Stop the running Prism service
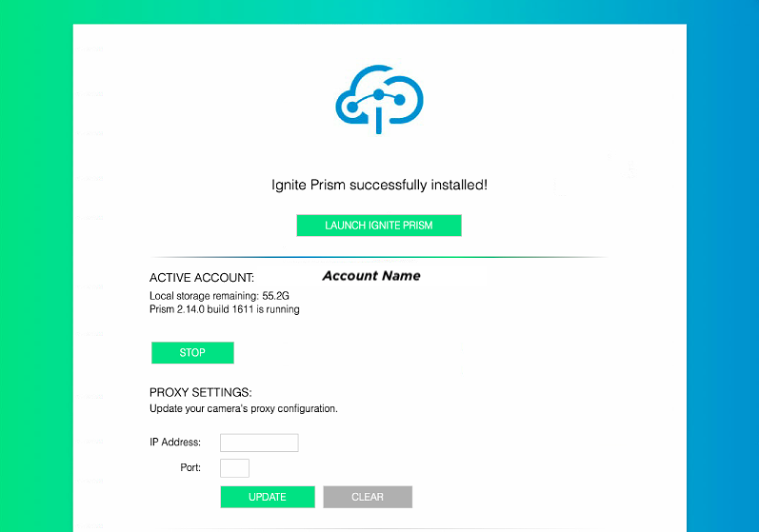Image resolution: width=759 pixels, height=532 pixels. (192, 352)
